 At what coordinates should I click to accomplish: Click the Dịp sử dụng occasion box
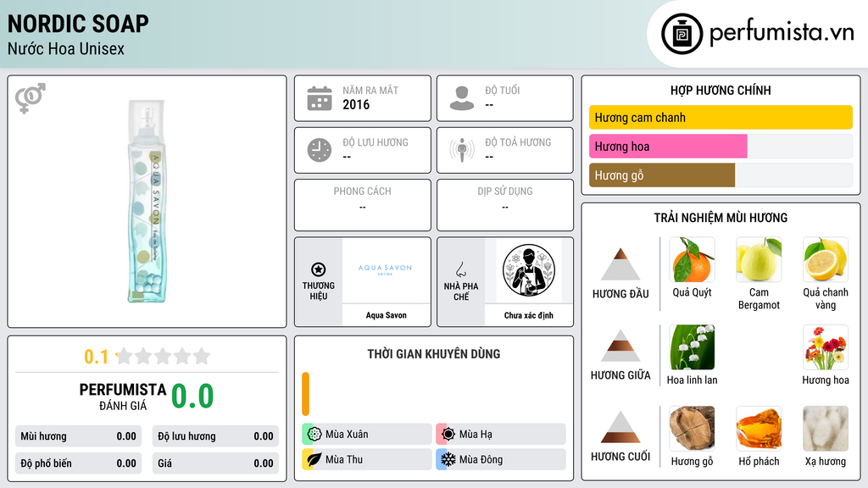click(505, 205)
